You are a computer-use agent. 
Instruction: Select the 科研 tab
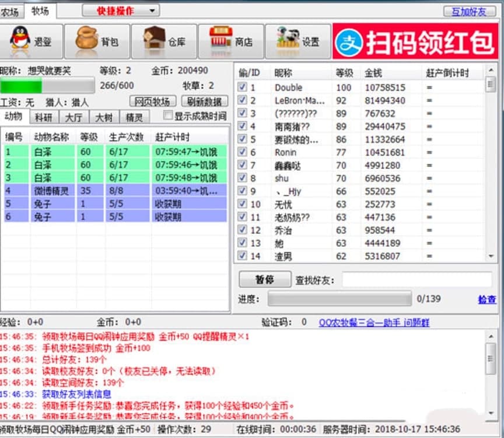click(x=43, y=117)
